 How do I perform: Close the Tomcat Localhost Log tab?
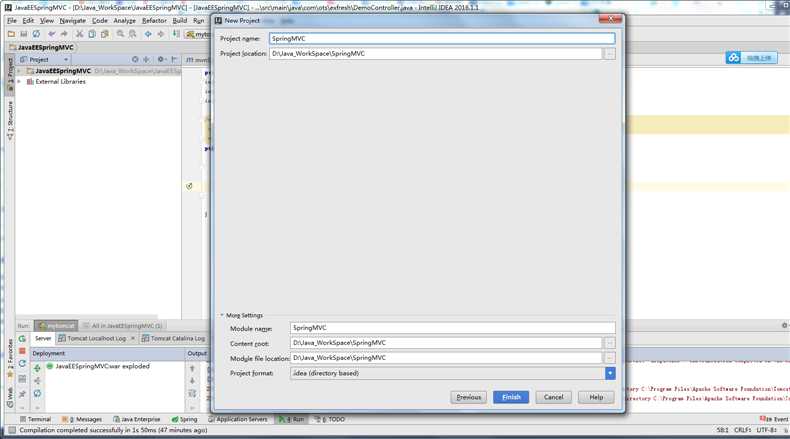(x=133, y=338)
